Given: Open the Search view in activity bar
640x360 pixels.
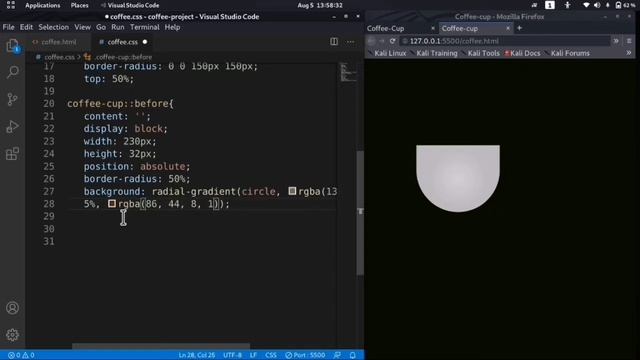Looking at the screenshot, I should pyautogui.click(x=13, y=72).
